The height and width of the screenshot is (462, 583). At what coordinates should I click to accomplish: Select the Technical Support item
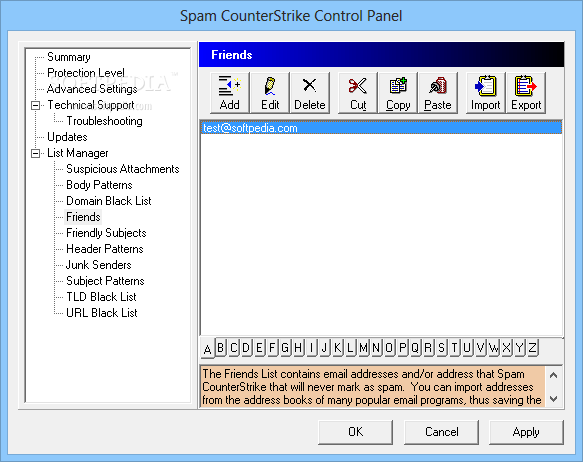pos(91,105)
